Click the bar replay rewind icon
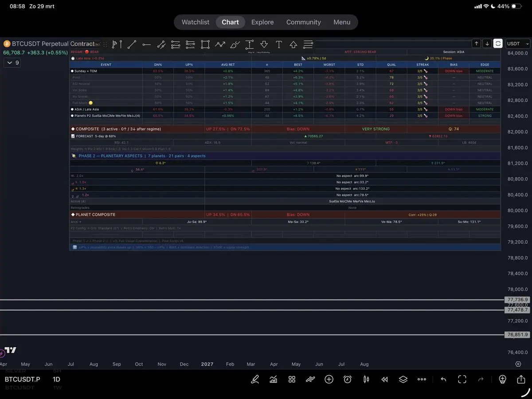 pyautogui.click(x=384, y=379)
